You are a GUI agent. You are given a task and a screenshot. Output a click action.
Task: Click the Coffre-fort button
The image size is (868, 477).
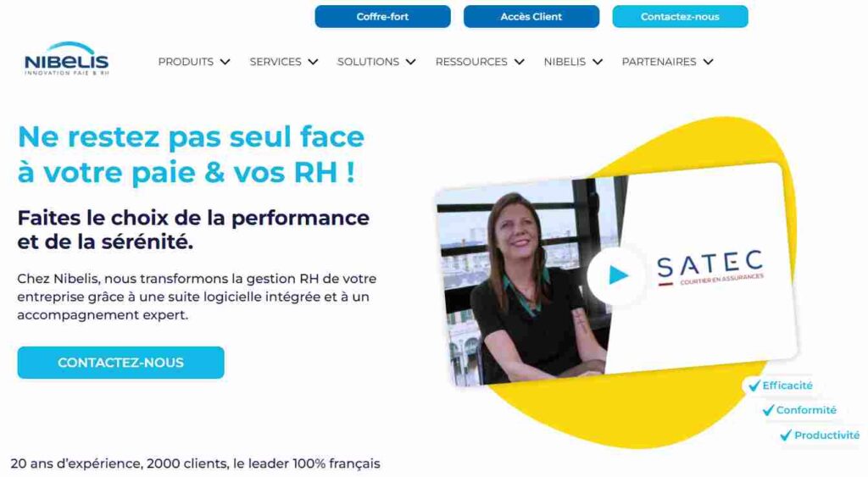(382, 17)
